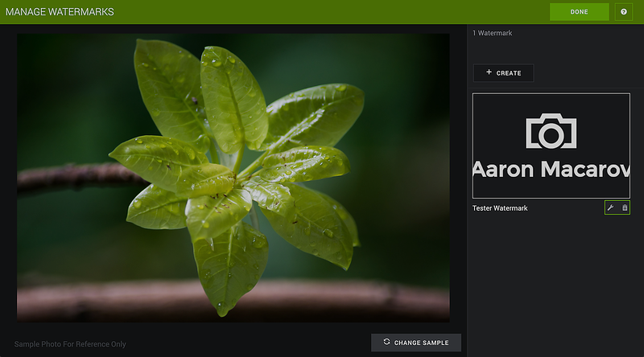Click the green DONE button
The height and width of the screenshot is (357, 644).
pos(579,12)
